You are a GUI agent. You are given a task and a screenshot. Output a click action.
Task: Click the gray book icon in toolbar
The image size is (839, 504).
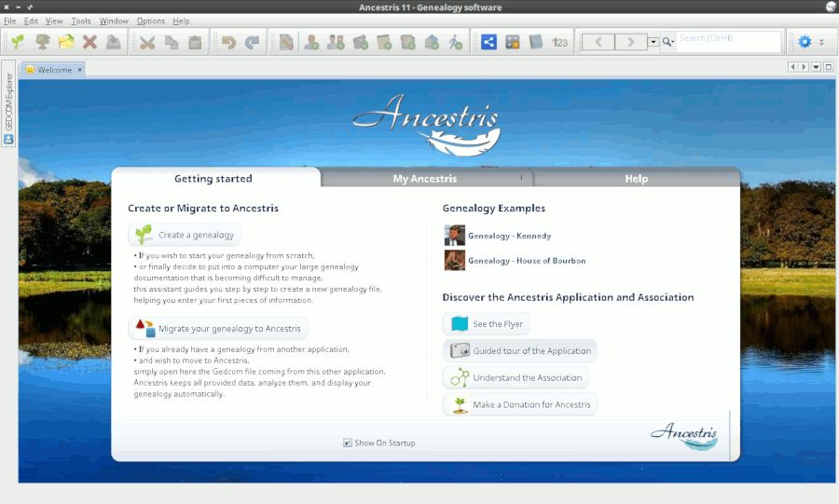pyautogui.click(x=536, y=42)
